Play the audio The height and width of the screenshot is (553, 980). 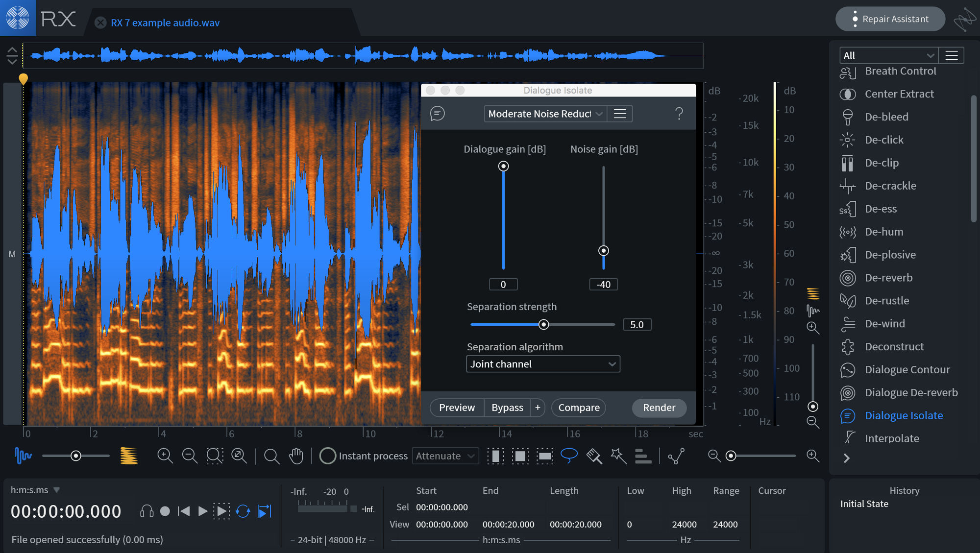click(202, 512)
